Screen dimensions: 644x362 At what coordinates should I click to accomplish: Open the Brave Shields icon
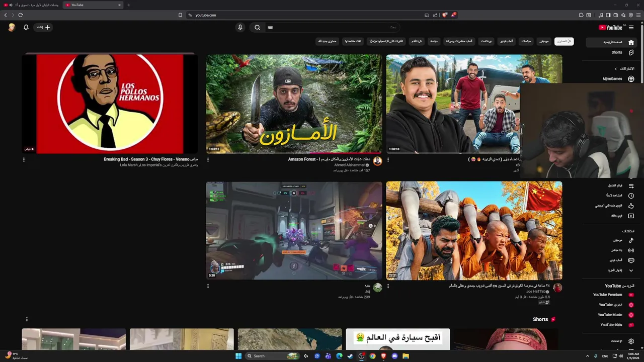[x=444, y=15]
